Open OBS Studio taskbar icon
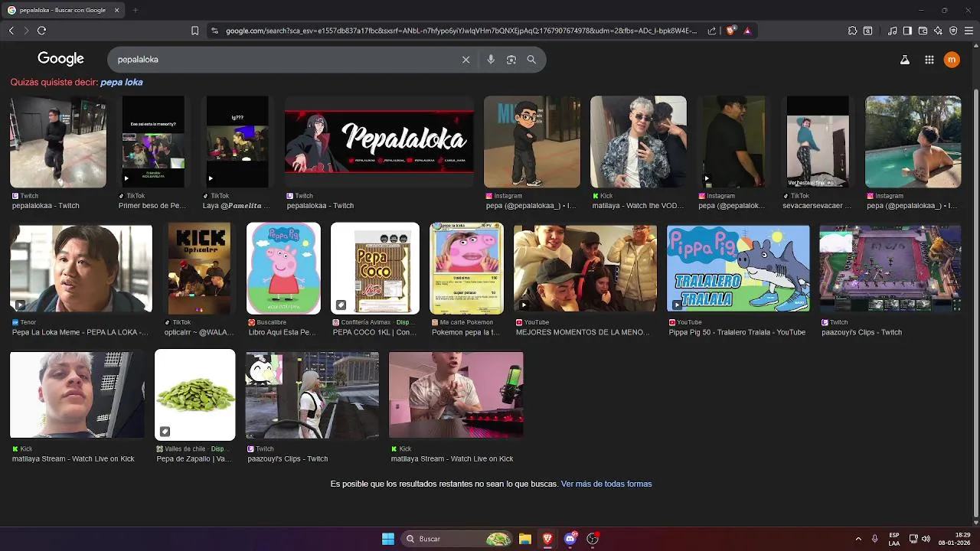 [x=592, y=539]
